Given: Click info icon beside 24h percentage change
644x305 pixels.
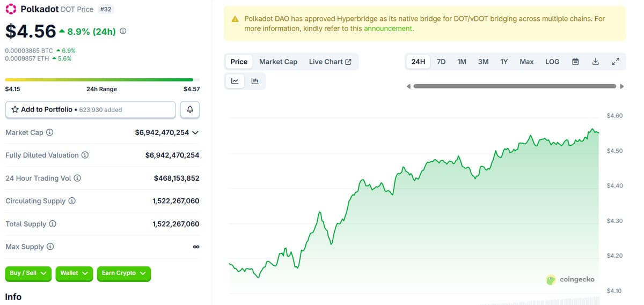Looking at the screenshot, I should (x=123, y=31).
